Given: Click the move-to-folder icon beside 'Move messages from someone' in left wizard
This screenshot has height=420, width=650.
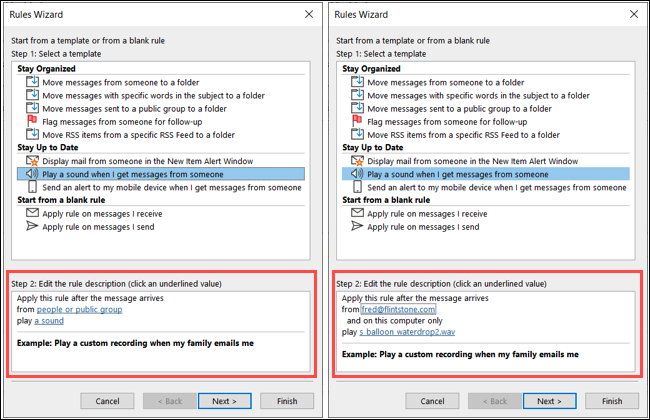Looking at the screenshot, I should (32, 82).
